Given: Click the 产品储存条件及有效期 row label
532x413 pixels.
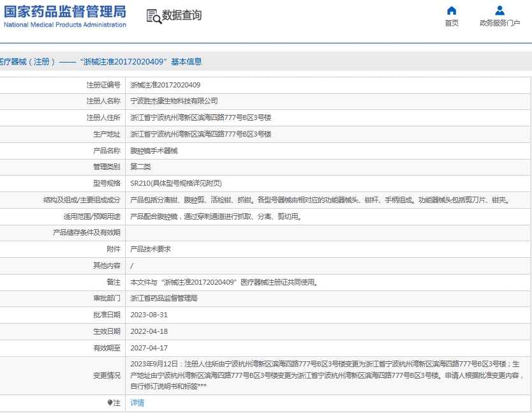Looking at the screenshot, I should click(x=87, y=232).
